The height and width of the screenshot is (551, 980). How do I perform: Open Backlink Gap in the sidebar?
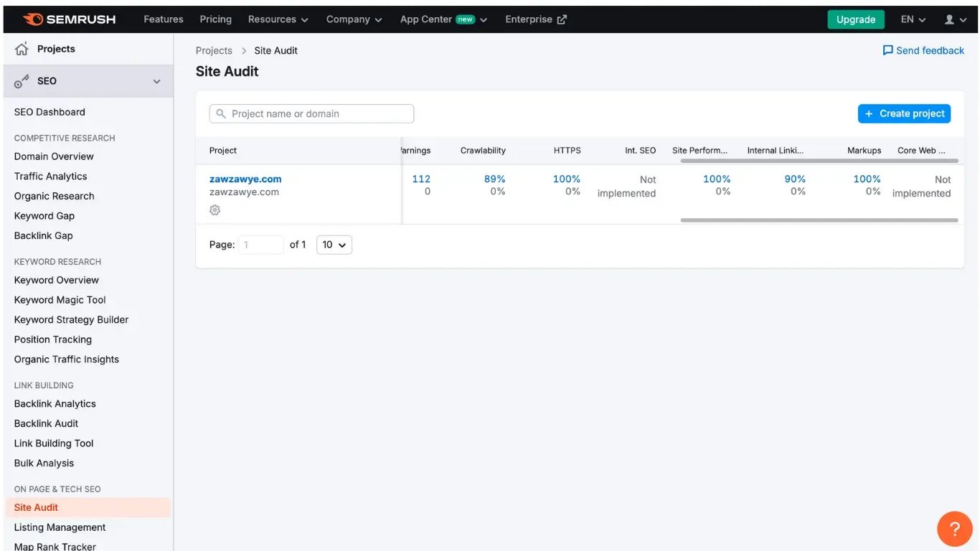point(44,235)
